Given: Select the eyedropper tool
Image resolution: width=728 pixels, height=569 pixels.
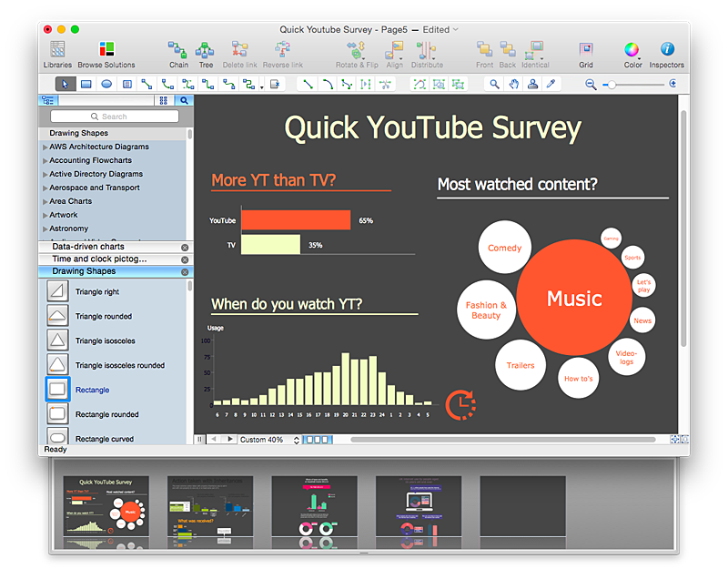Looking at the screenshot, I should pos(551,84).
